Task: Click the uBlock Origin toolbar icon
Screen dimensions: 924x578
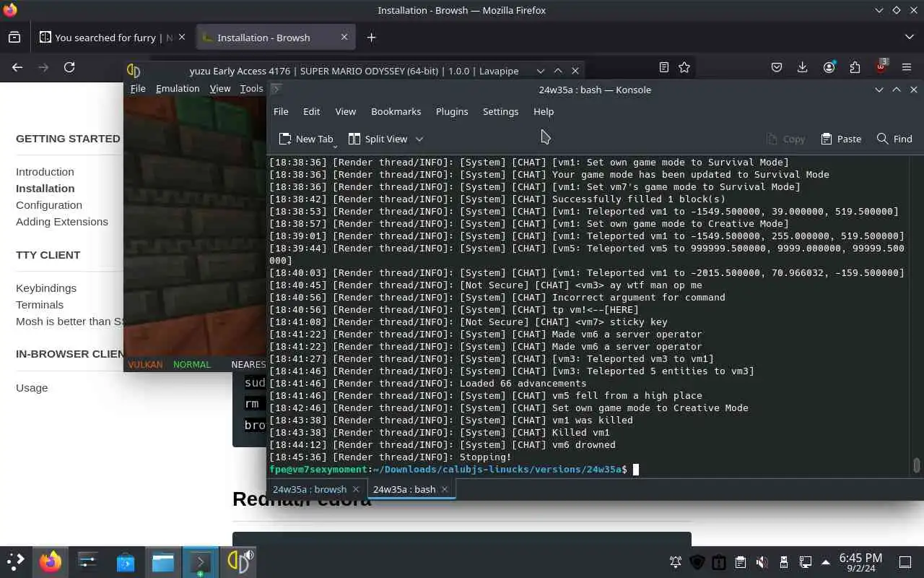Action: 881,66
